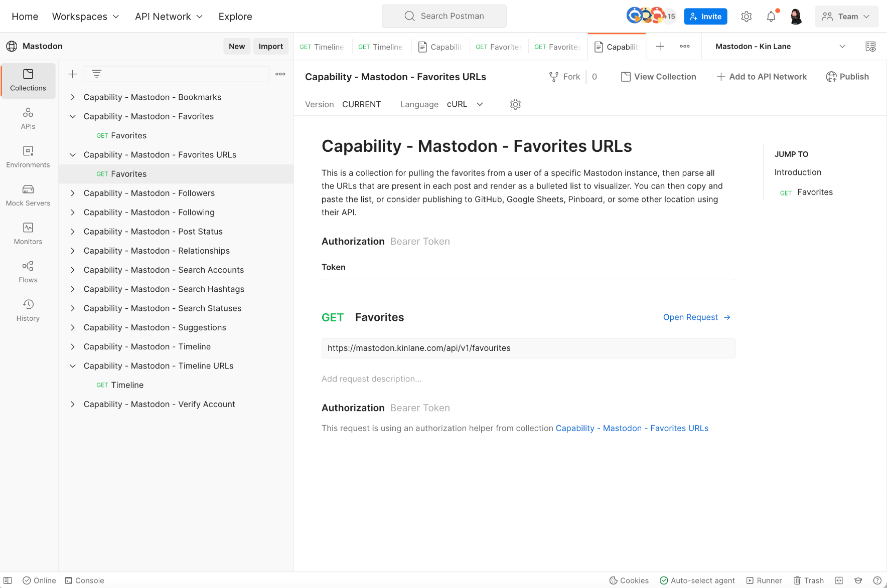Open the Collections sidebar panel
The width and height of the screenshot is (887, 588).
pos(28,80)
